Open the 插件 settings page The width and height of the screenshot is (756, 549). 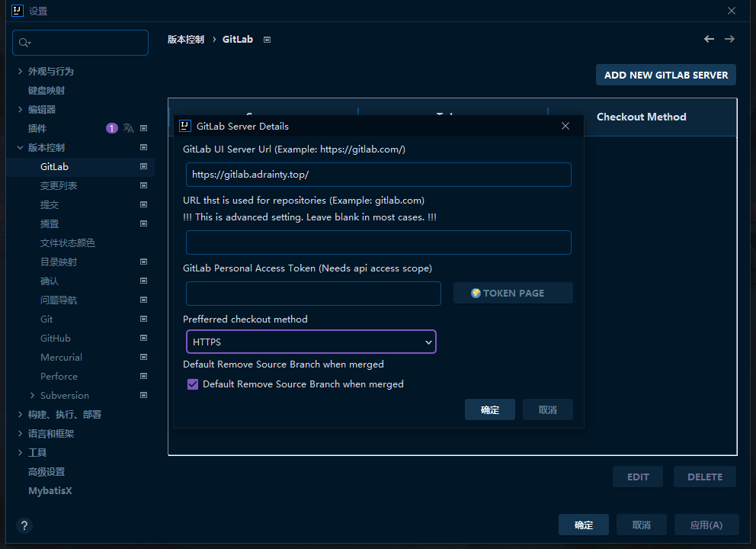coord(37,128)
